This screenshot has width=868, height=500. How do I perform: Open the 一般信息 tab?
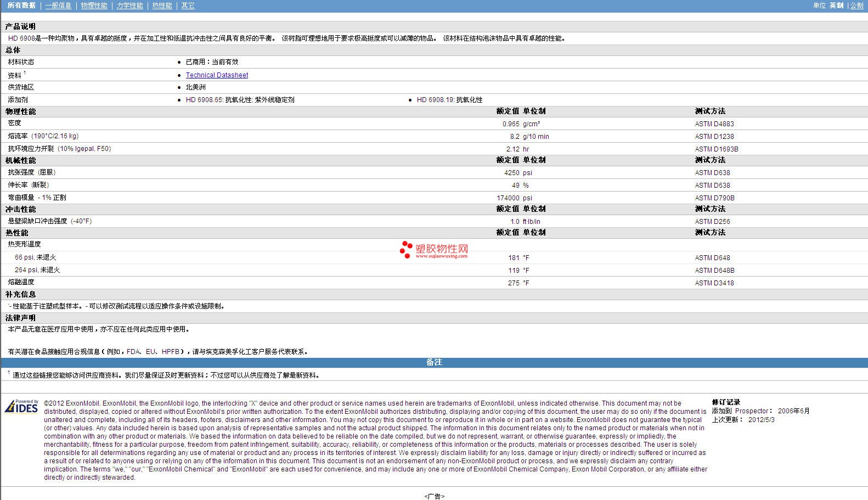[x=58, y=5]
